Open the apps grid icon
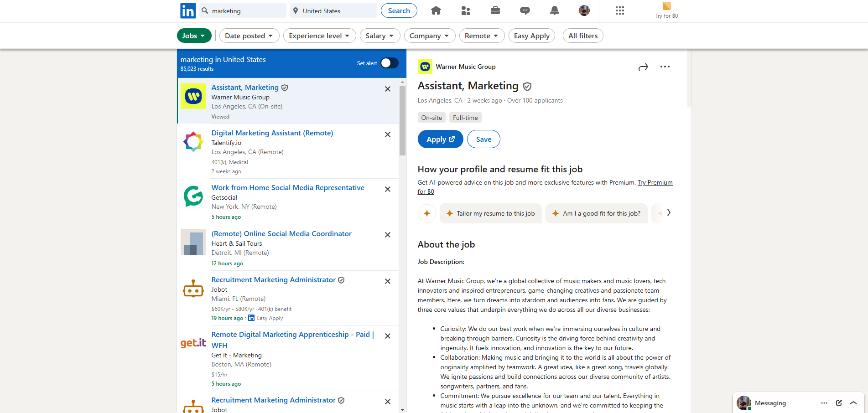 point(620,10)
